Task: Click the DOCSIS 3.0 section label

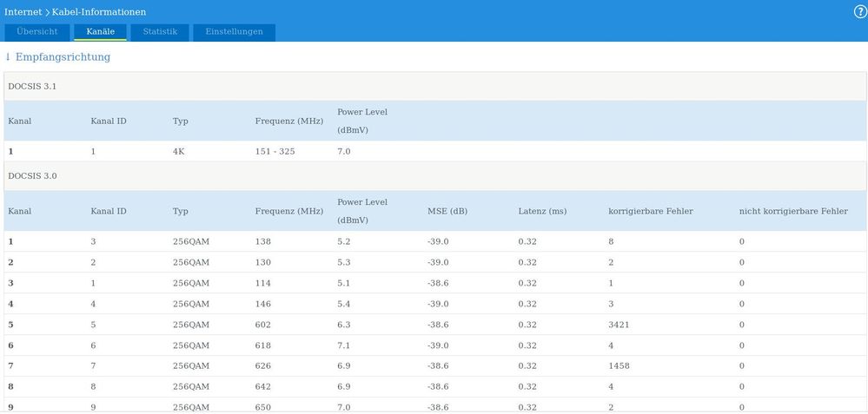Action: tap(32, 176)
